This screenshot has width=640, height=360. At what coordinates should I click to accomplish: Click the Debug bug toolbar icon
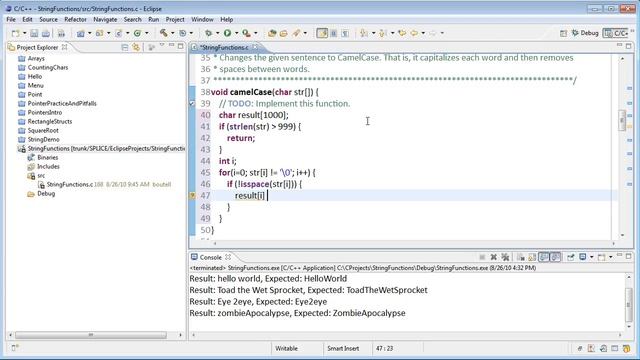(x=209, y=33)
